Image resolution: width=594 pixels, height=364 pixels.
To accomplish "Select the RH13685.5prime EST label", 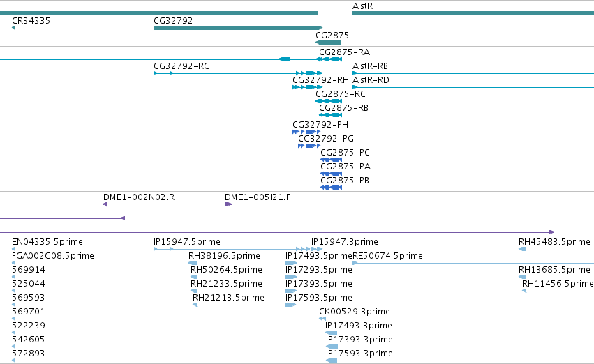I will click(x=555, y=270).
